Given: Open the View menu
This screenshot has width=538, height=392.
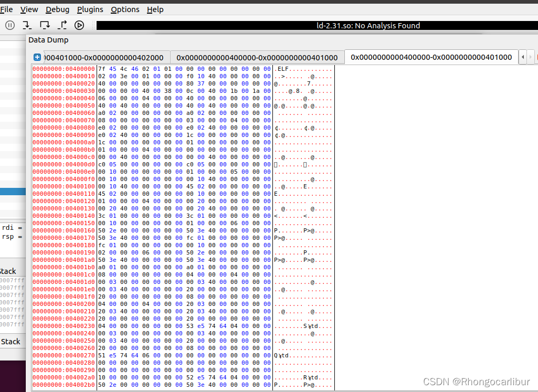Looking at the screenshot, I should pyautogui.click(x=29, y=9).
